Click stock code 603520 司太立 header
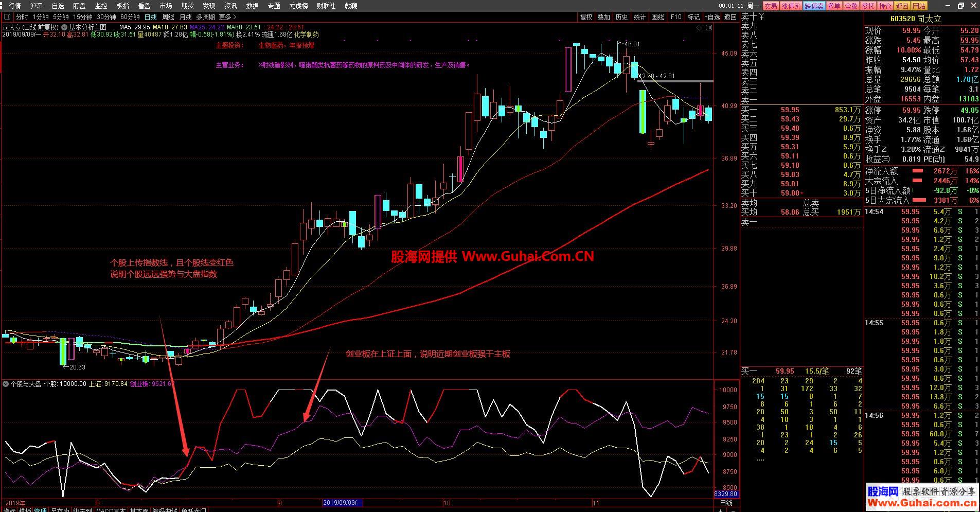This screenshot has height=512, width=980. (916, 19)
